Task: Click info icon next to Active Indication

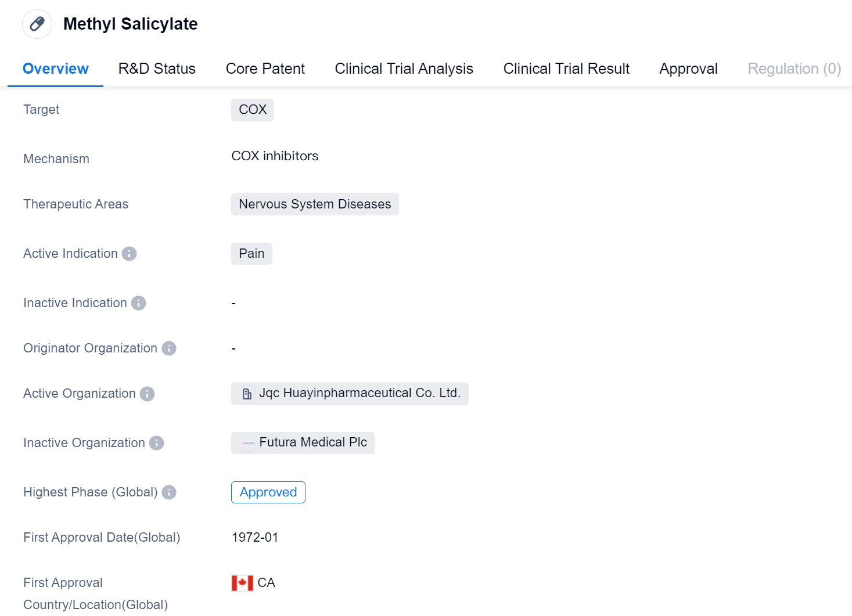Action: 129,254
